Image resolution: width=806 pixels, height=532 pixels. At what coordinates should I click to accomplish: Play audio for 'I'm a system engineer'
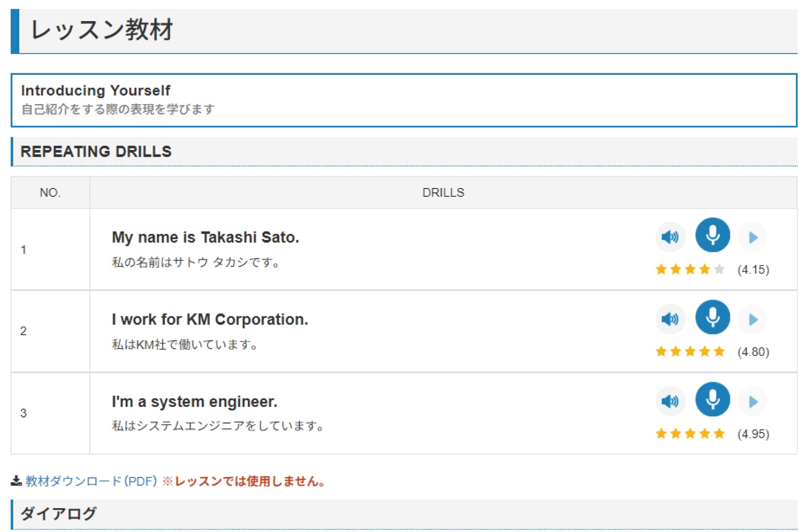(x=670, y=401)
